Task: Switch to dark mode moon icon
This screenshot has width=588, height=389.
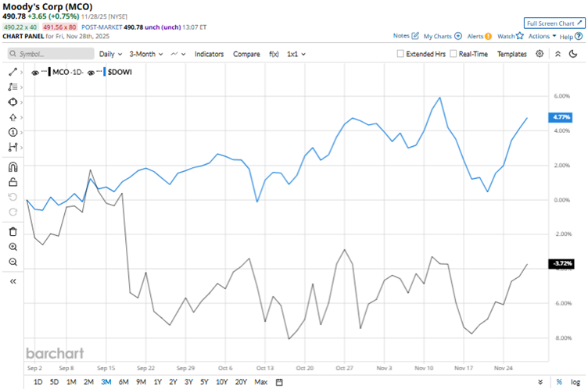Action: pyautogui.click(x=573, y=54)
